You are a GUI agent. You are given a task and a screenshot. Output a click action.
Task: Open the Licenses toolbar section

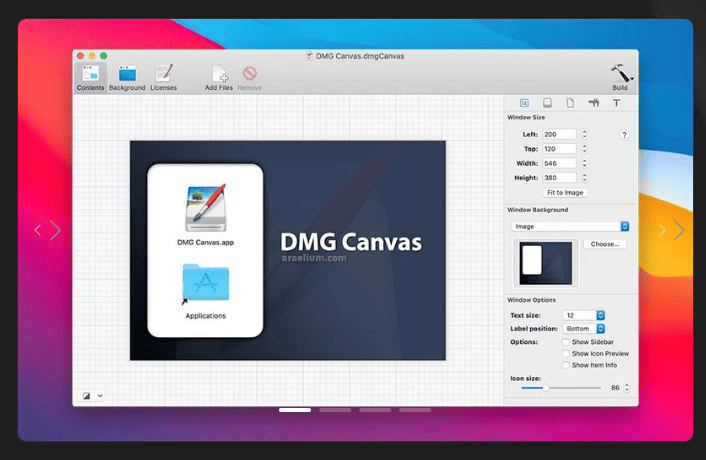pos(163,78)
